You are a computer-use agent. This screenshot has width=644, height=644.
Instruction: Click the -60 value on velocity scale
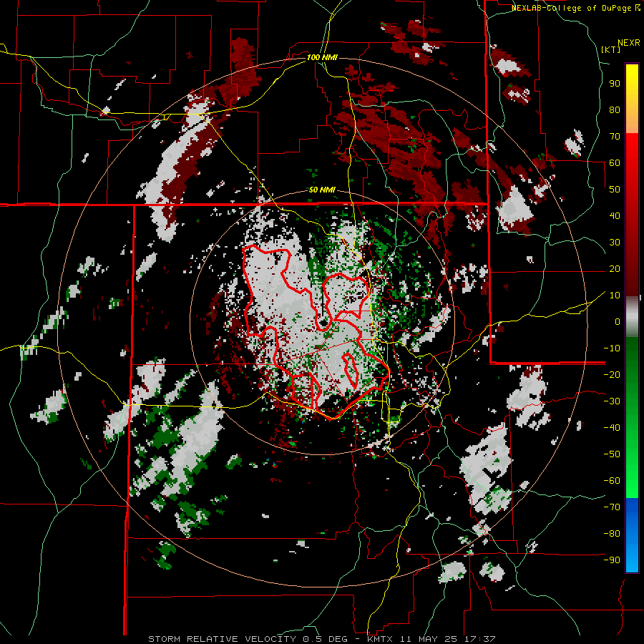612,481
